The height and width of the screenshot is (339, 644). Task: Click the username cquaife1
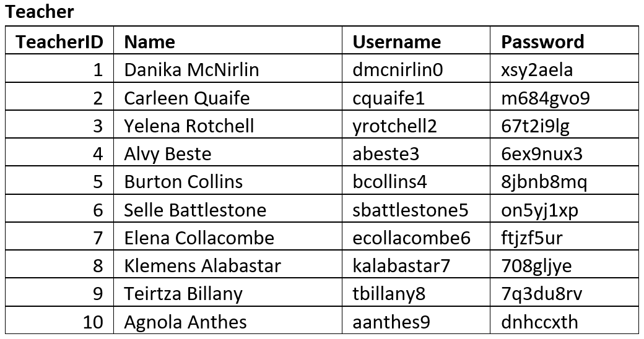tap(389, 98)
